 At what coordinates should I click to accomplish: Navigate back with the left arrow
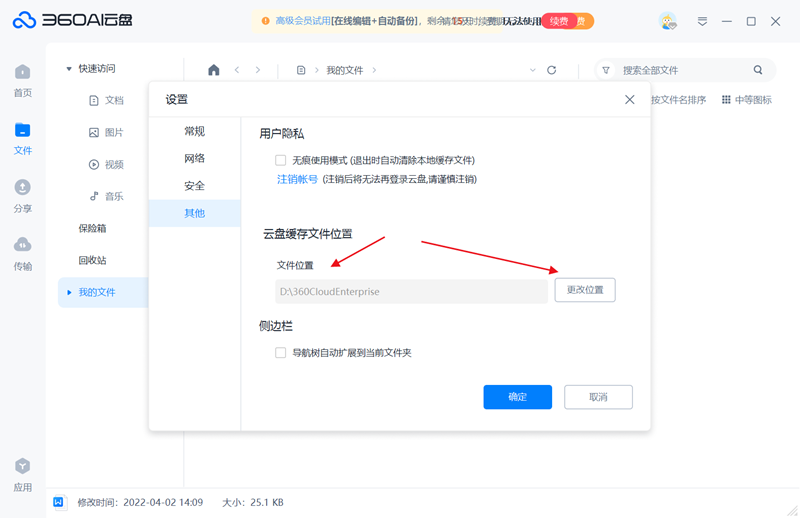pos(237,70)
